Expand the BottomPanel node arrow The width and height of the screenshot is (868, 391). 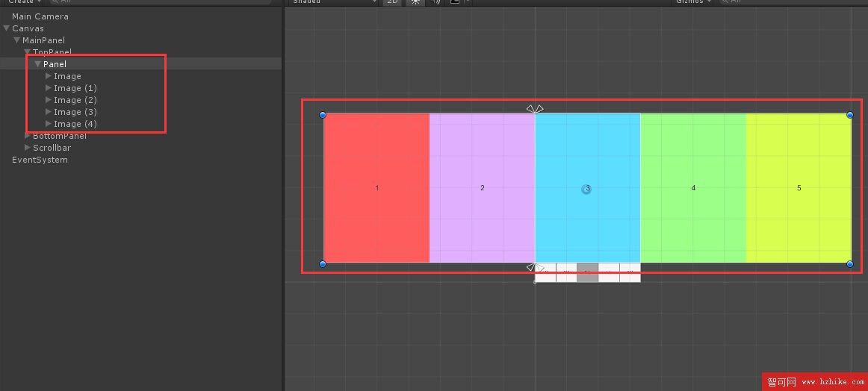point(28,136)
